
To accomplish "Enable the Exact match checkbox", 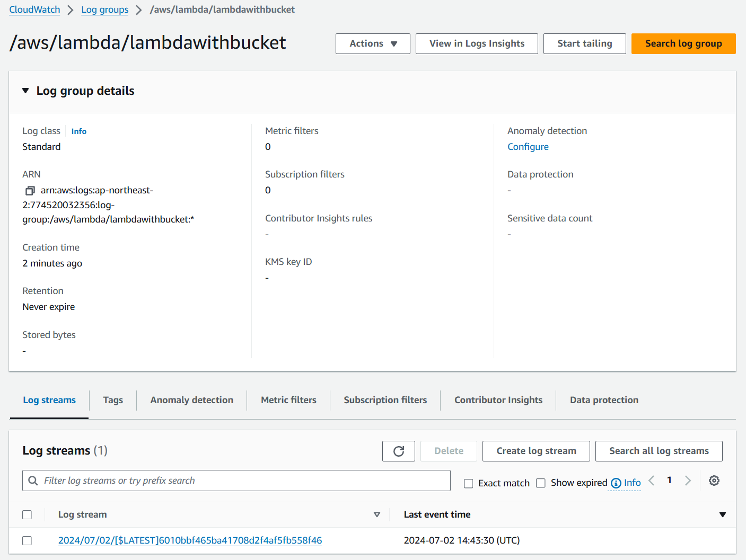I will (469, 483).
